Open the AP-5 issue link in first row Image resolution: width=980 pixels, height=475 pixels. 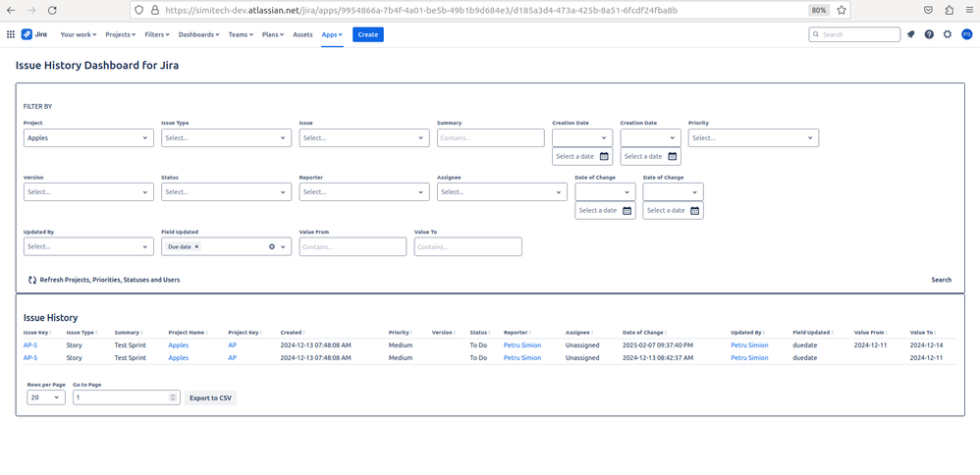click(30, 345)
